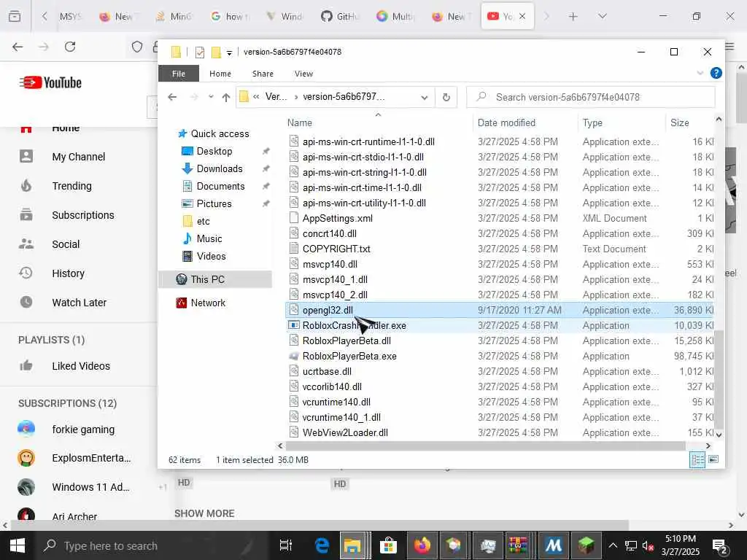Click the Explorer forward arrow button
The image size is (747, 560).
tap(193, 97)
